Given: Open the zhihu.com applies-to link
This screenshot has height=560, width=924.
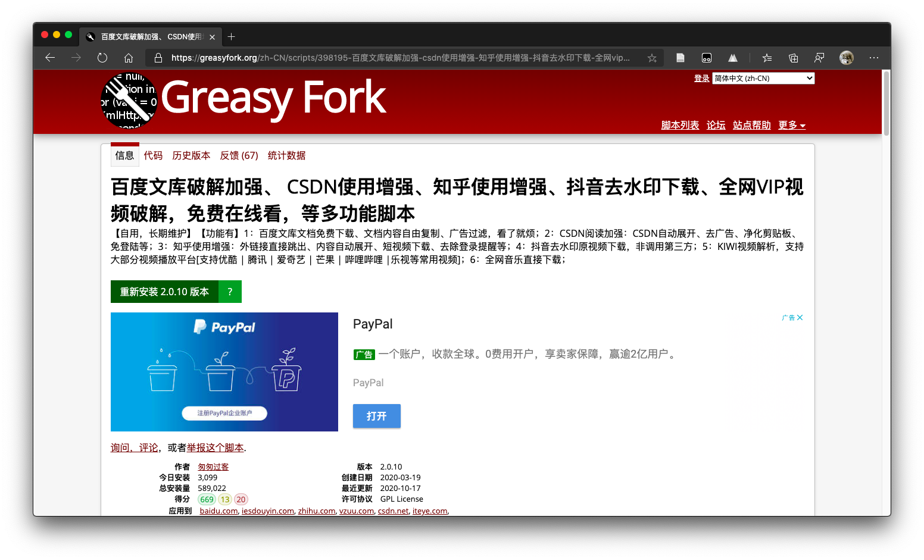Looking at the screenshot, I should [x=317, y=511].
